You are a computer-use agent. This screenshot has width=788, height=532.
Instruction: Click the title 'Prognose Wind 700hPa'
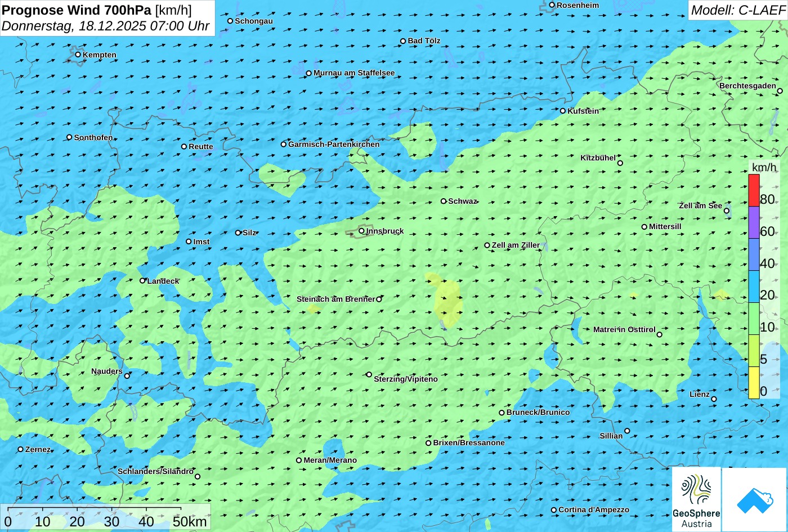(x=77, y=10)
